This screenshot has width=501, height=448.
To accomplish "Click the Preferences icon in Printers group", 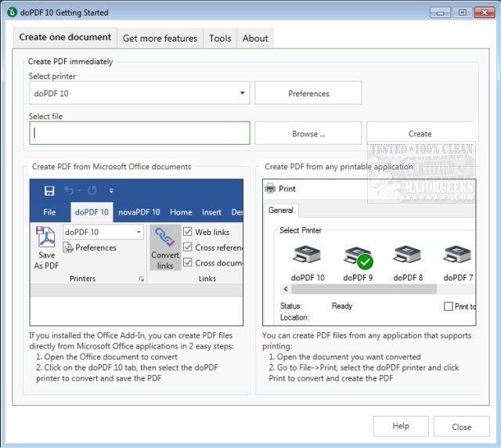I will point(69,248).
